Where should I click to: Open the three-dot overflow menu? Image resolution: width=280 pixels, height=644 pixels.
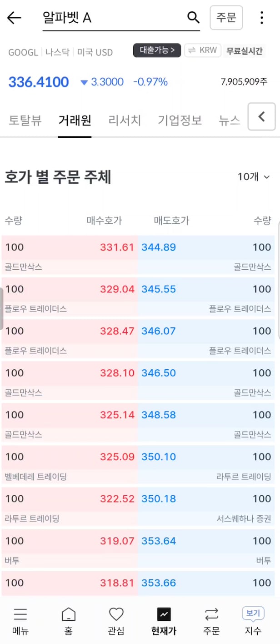click(261, 18)
